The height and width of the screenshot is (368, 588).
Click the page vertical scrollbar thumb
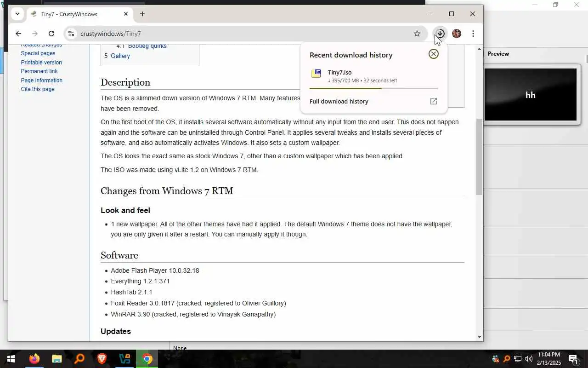[x=479, y=156]
